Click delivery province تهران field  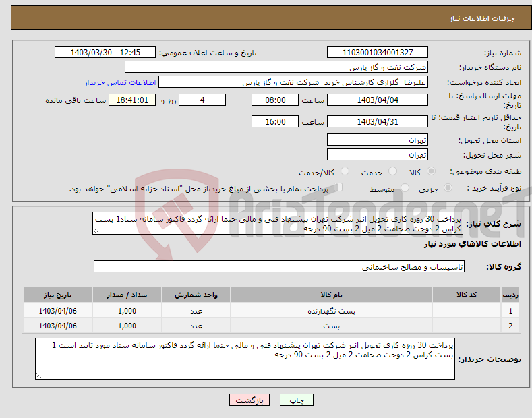click(378, 140)
